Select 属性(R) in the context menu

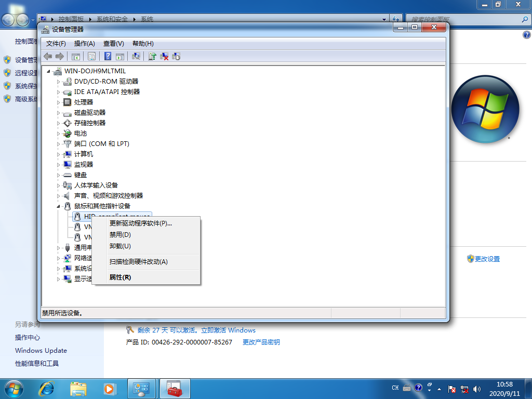point(120,277)
